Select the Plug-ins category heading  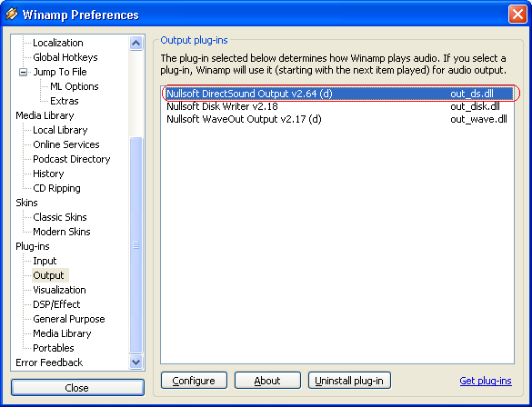[x=33, y=246]
